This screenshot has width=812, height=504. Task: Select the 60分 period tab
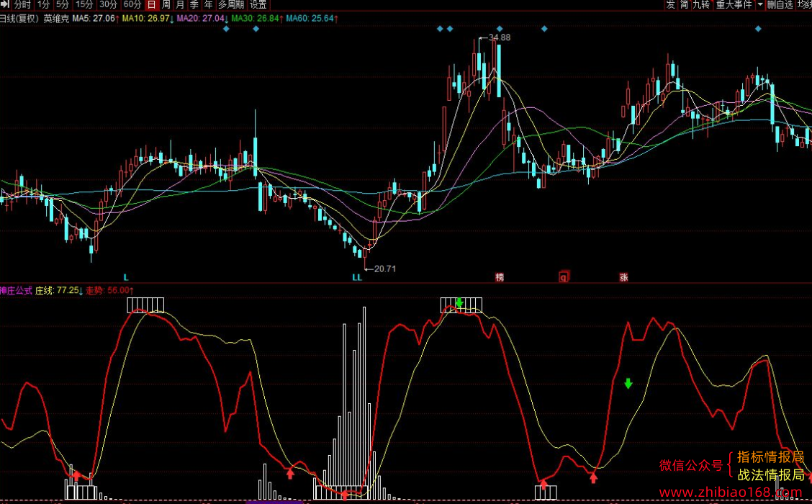132,4
